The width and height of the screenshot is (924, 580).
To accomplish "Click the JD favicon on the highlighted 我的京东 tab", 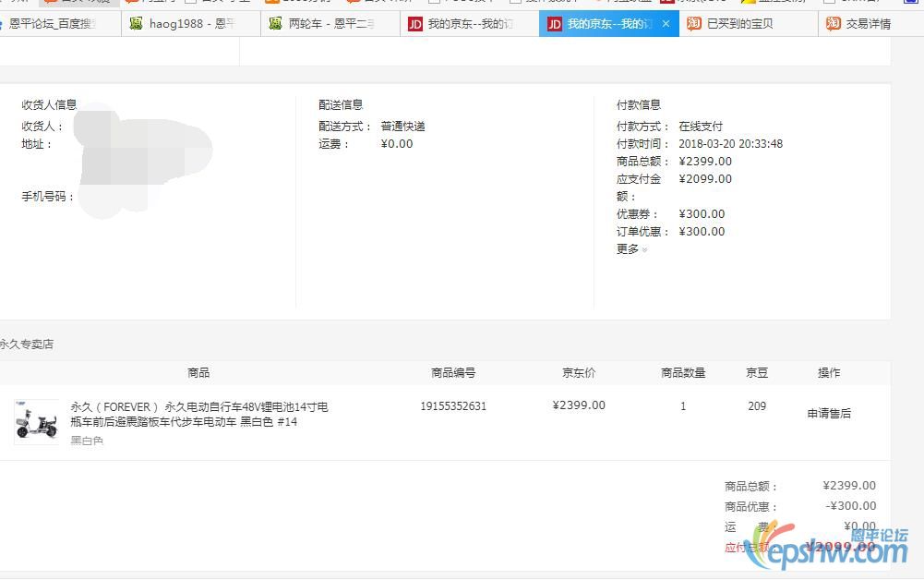I will tap(554, 24).
